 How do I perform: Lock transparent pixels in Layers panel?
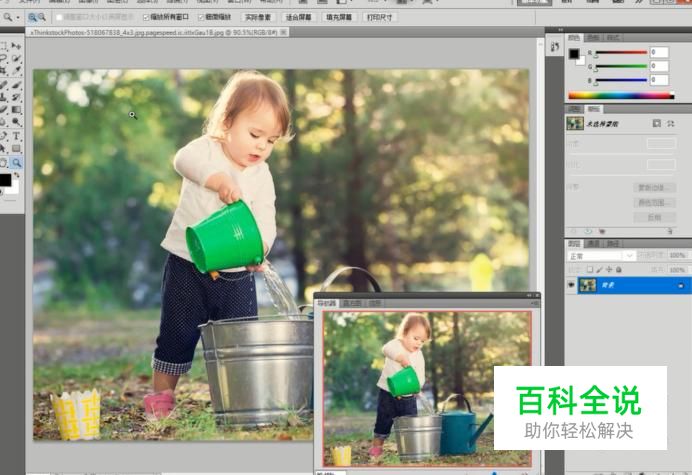[x=590, y=269]
